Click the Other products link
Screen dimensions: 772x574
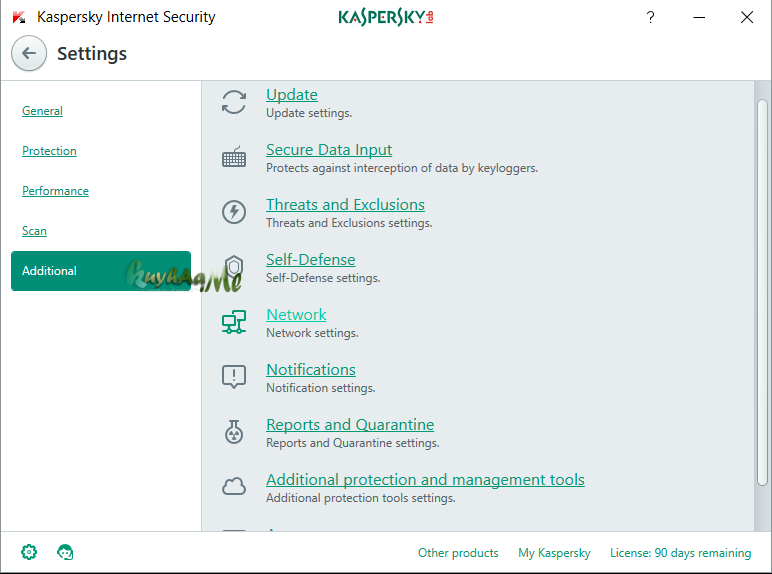[458, 553]
